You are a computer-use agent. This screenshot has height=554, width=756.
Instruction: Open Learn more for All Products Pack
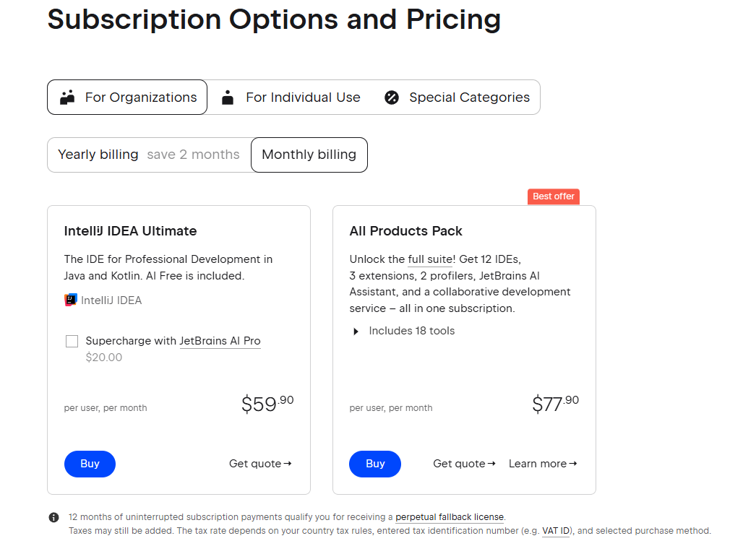[x=543, y=464]
